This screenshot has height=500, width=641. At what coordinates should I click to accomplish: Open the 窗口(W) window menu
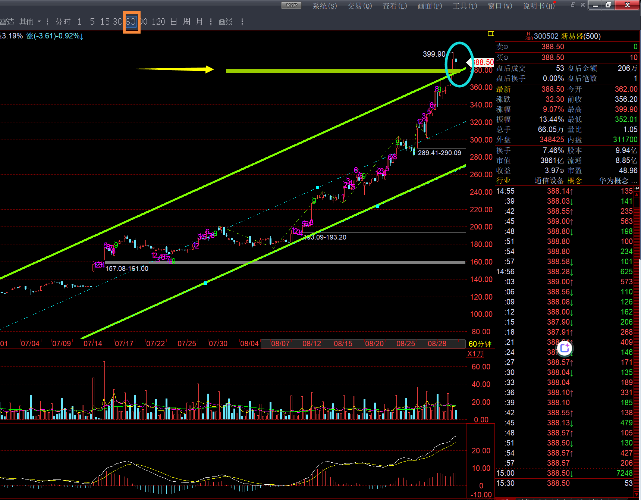[500, 5]
